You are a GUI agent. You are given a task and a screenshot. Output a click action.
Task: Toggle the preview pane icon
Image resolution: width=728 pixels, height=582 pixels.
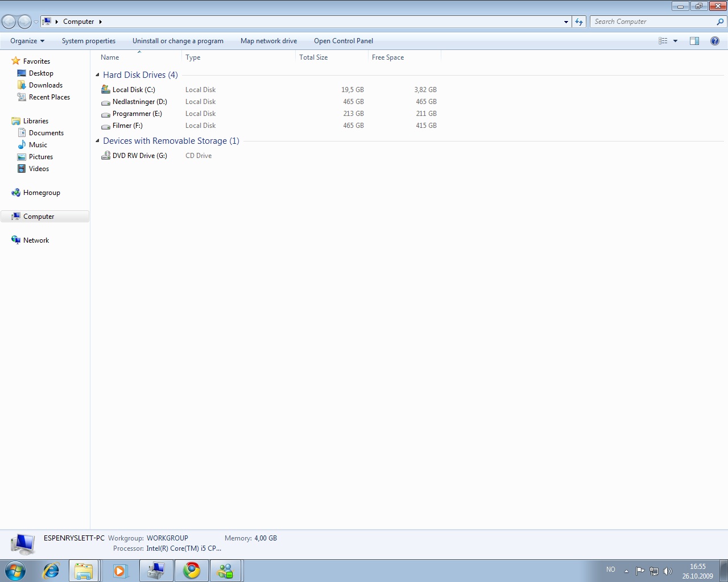tap(694, 41)
